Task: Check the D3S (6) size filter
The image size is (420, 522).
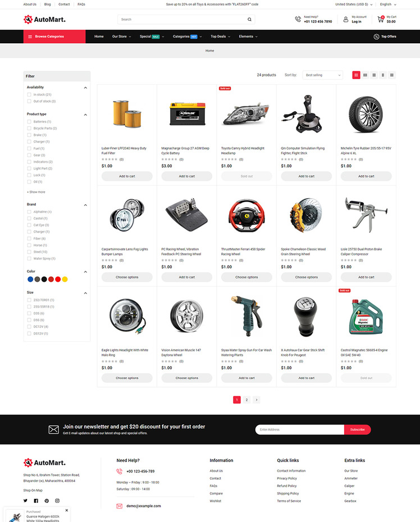Action: tap(29, 313)
